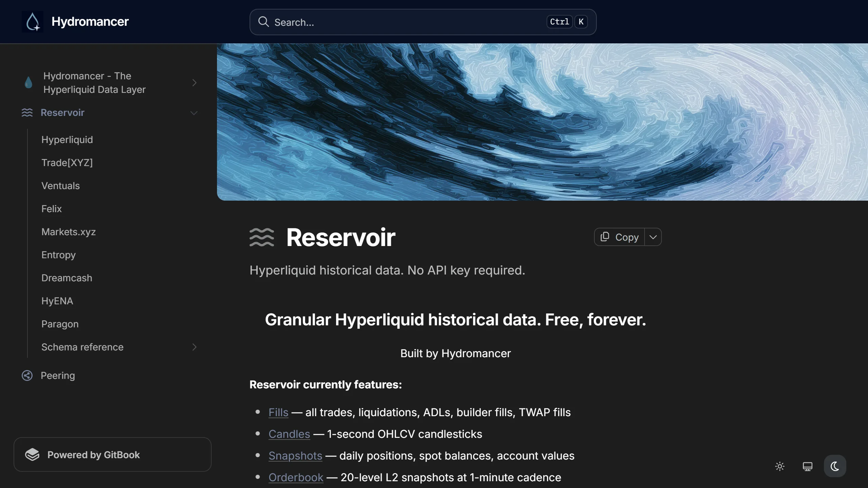Screen dimensions: 868x488
Task: Click the search magnifier icon
Action: 263,22
